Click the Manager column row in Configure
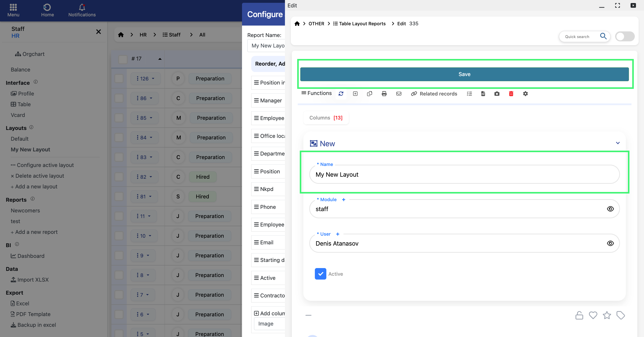The height and width of the screenshot is (337, 644). click(x=268, y=101)
